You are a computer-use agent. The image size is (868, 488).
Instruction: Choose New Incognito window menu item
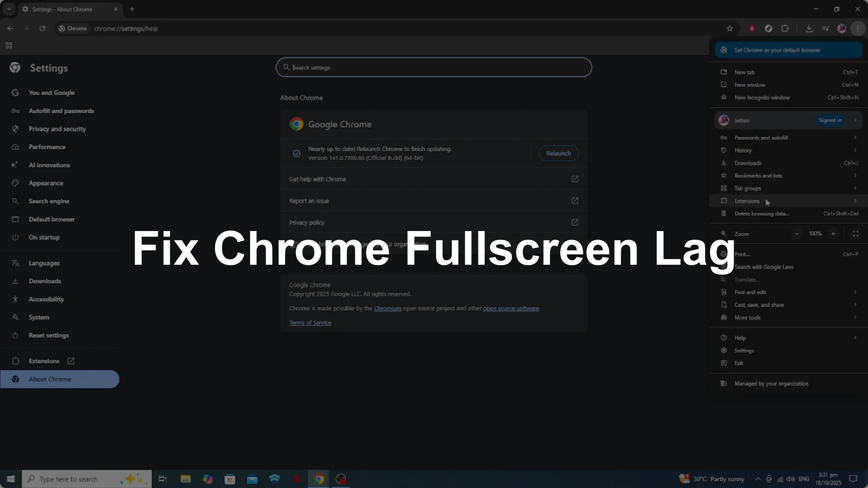point(762,98)
